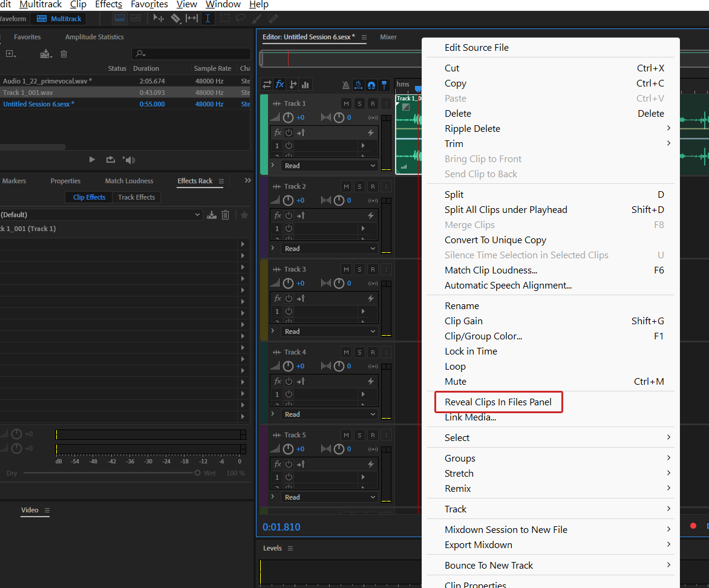Switch to the Mixer tab
709x588 pixels.
click(388, 37)
